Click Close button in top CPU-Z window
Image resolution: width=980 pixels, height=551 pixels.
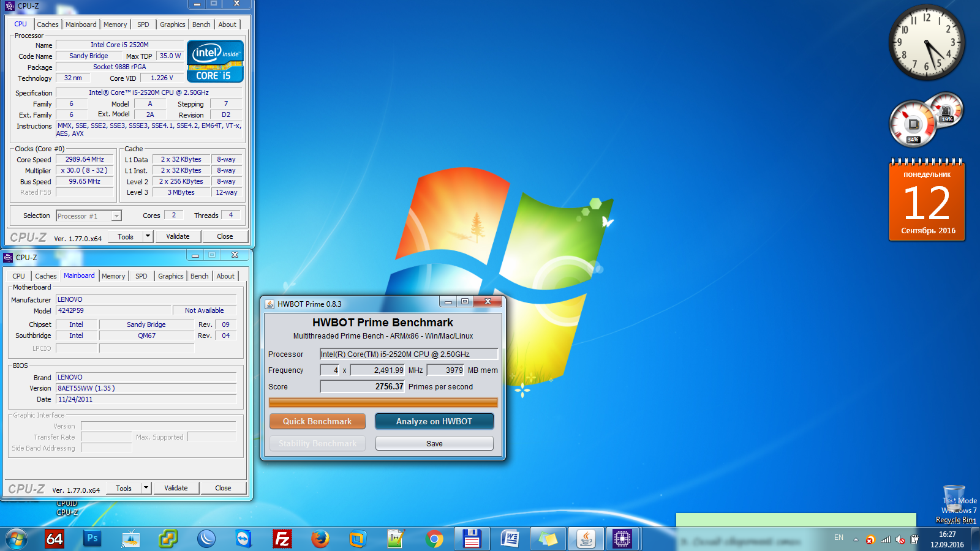tap(225, 236)
